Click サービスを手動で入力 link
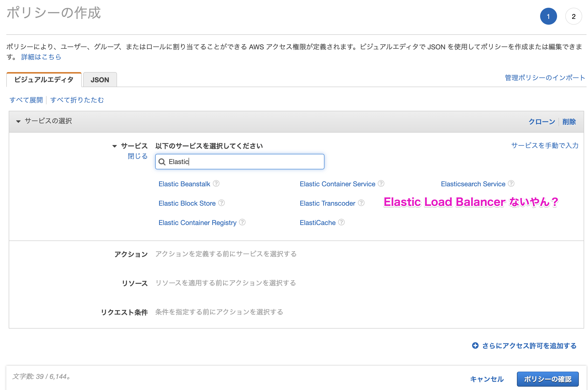The image size is (588, 390). (544, 145)
